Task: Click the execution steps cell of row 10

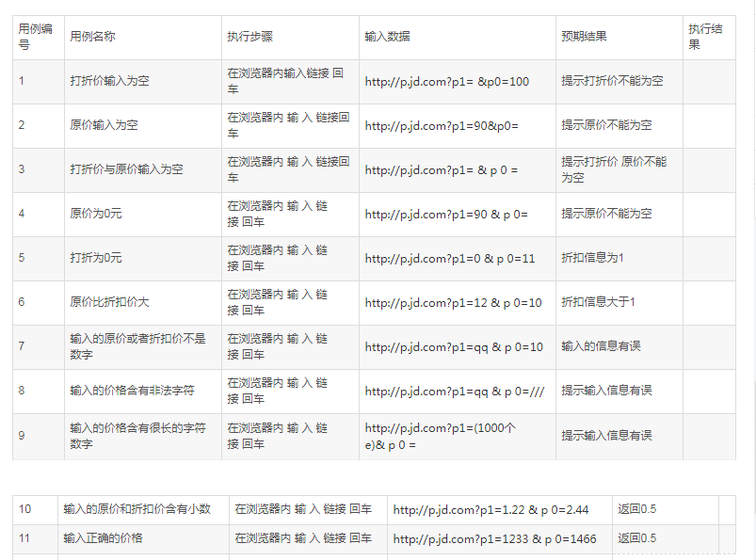Action: click(308, 510)
